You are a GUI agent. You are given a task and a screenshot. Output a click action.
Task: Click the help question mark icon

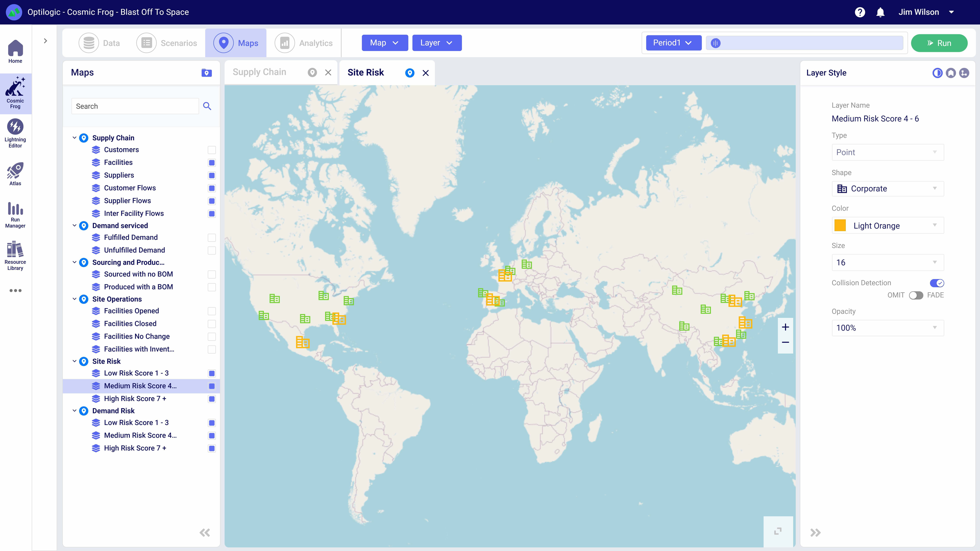[860, 12]
